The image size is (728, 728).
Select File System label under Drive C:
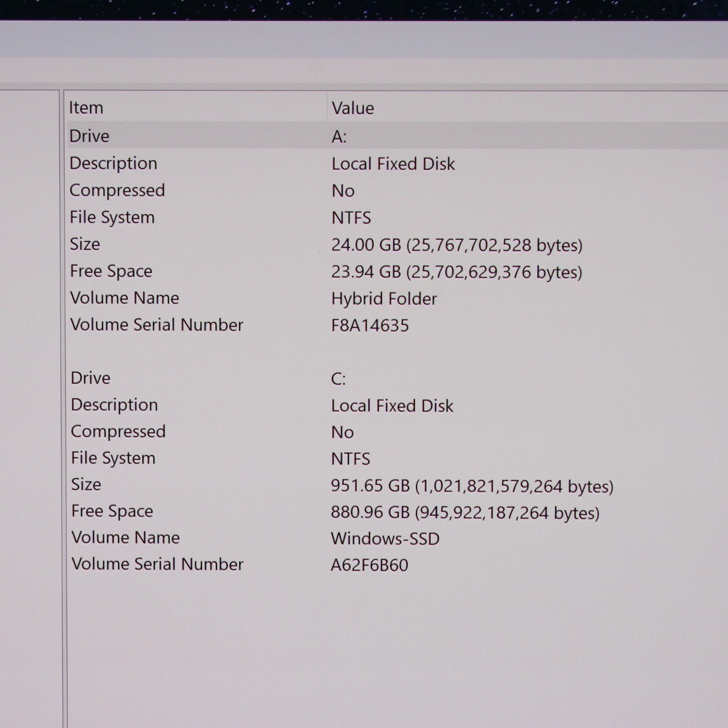click(x=113, y=458)
